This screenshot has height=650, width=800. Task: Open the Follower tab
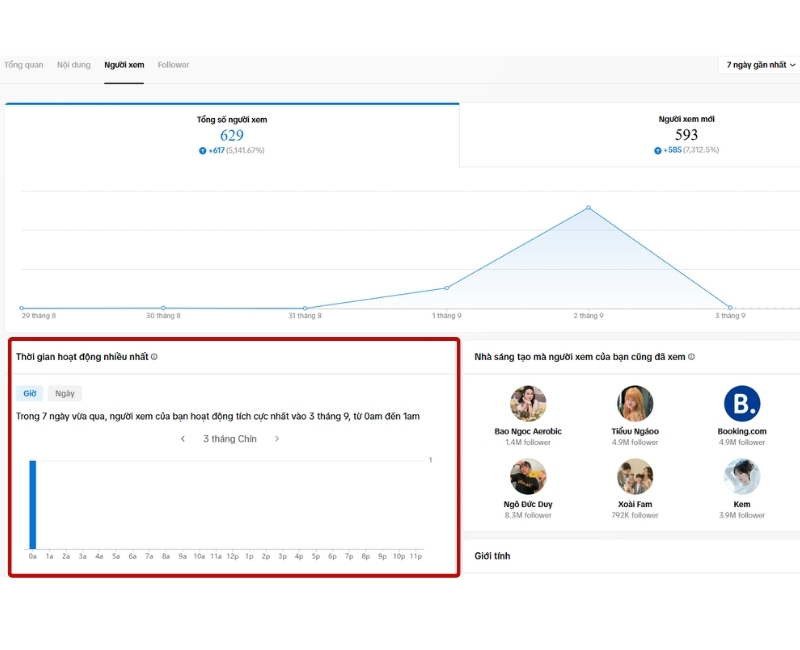(173, 65)
